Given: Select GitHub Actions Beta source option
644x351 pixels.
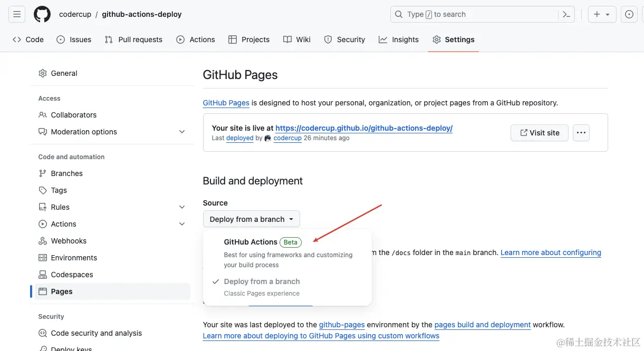Looking at the screenshot, I should point(287,253).
